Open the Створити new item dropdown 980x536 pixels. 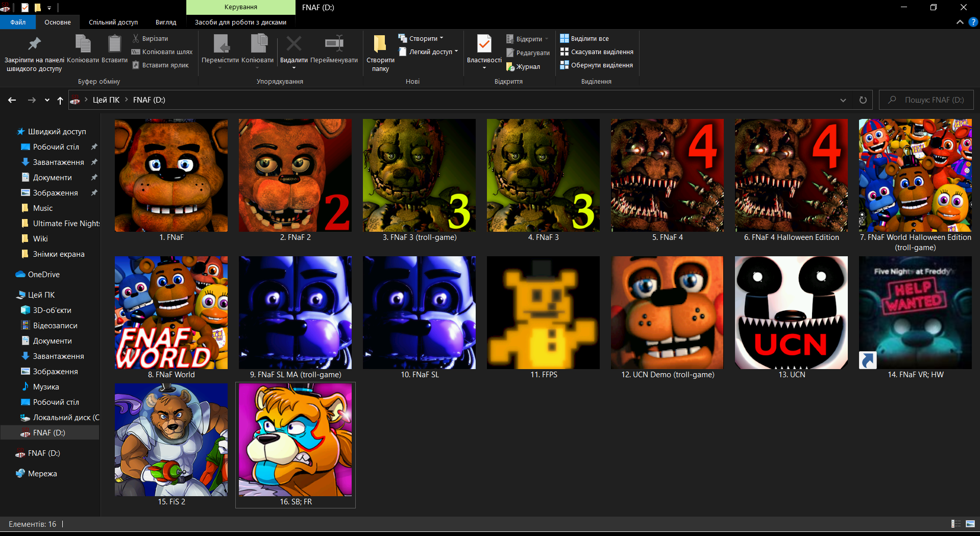421,38
